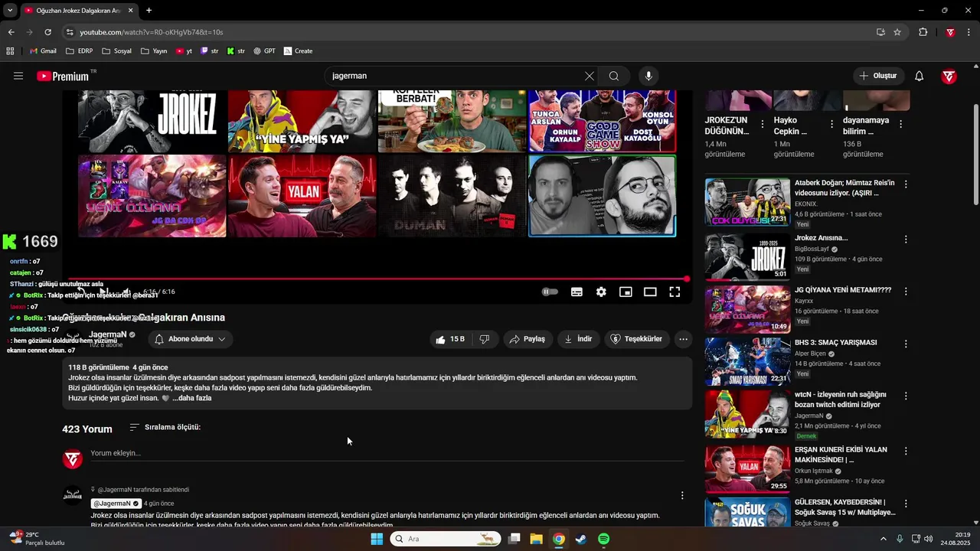Image resolution: width=980 pixels, height=551 pixels.
Task: Open comment sort order Sıralama ölçütü
Action: 165,427
